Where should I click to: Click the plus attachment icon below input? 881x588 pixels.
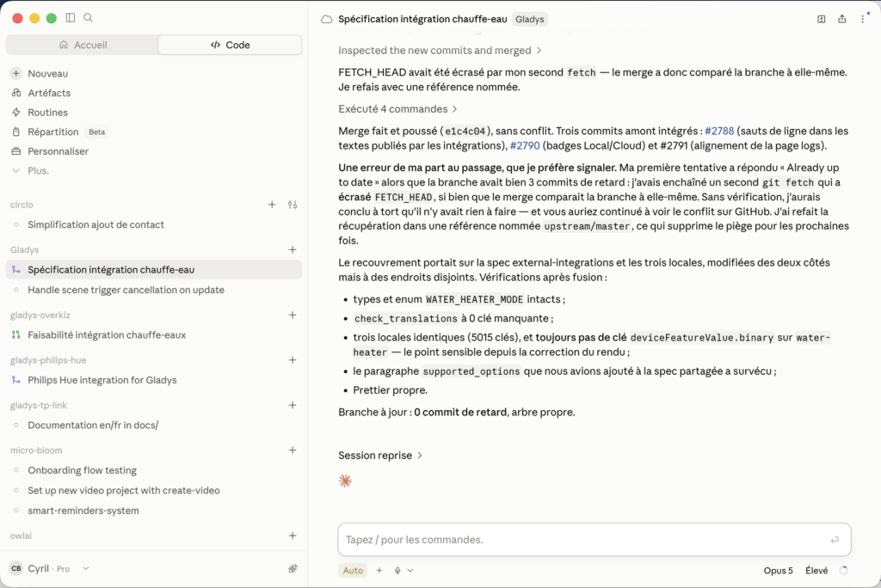coord(379,571)
